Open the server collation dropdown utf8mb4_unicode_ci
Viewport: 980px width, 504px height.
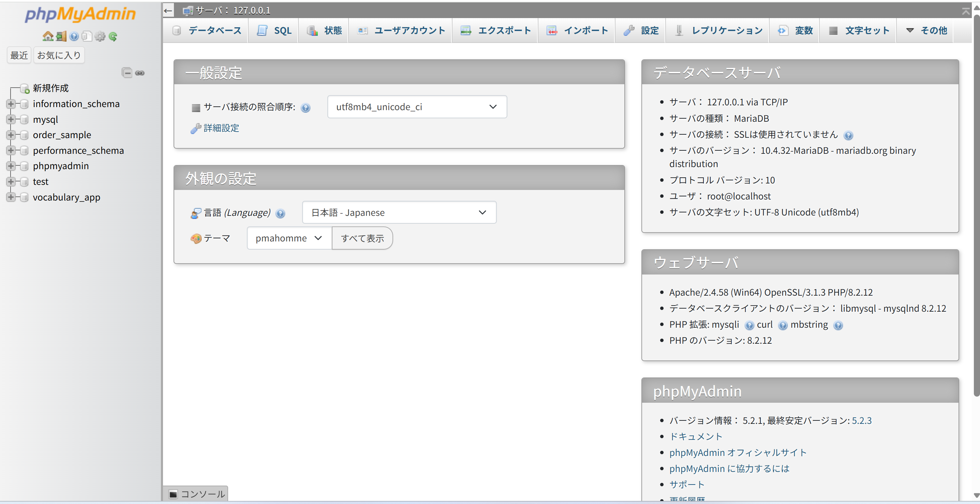point(417,107)
